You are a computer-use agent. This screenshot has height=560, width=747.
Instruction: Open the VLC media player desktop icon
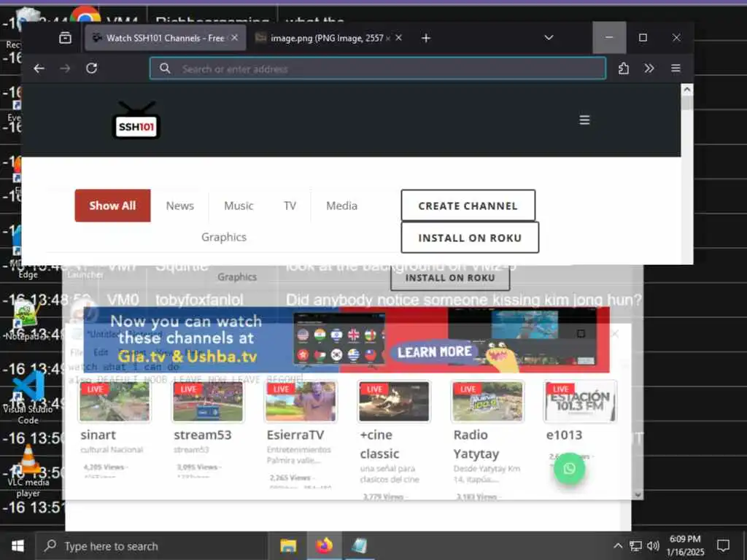28,470
